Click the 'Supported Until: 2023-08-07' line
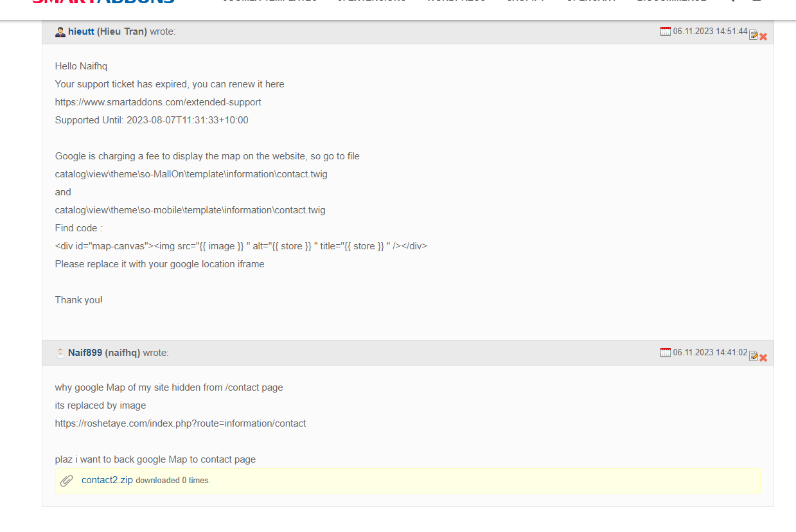This screenshot has height=532, width=796. [152, 120]
